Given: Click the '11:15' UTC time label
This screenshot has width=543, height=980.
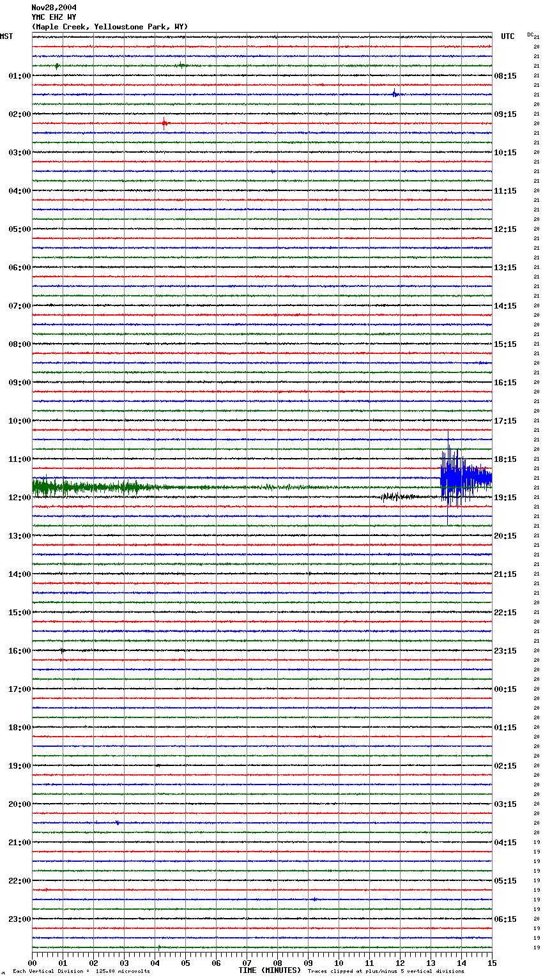Looking at the screenshot, I should pyautogui.click(x=505, y=191).
